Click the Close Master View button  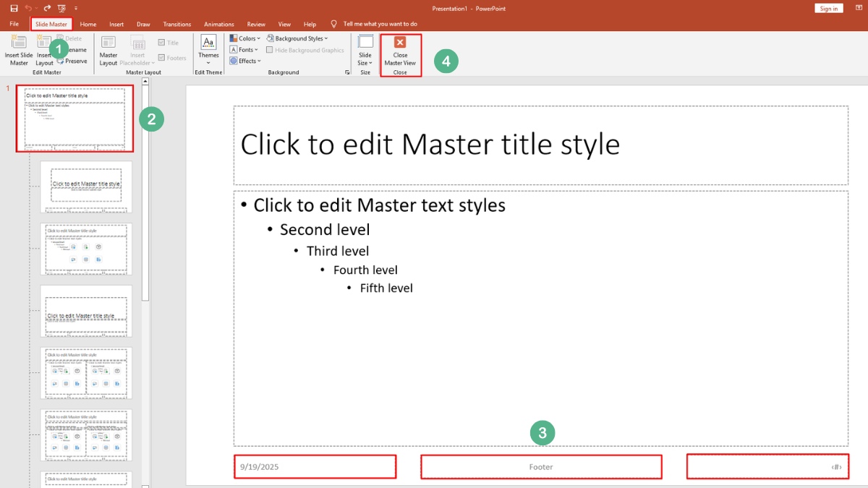coord(400,51)
